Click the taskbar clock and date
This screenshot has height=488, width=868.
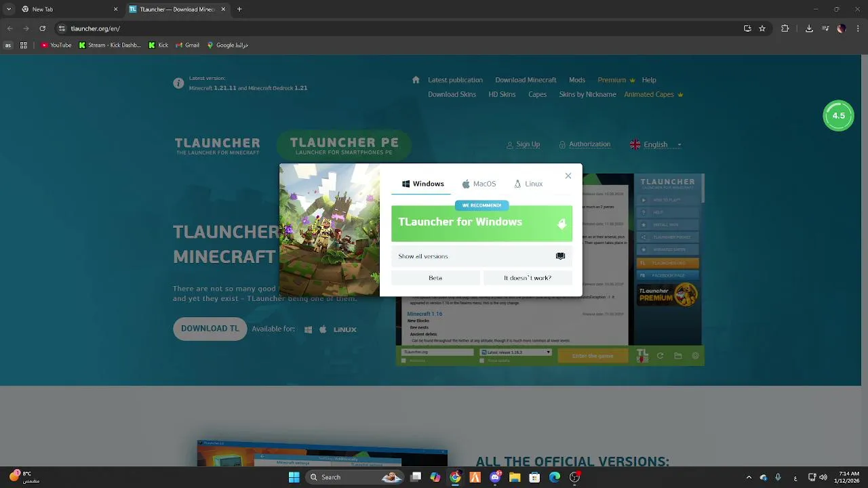[x=848, y=477]
